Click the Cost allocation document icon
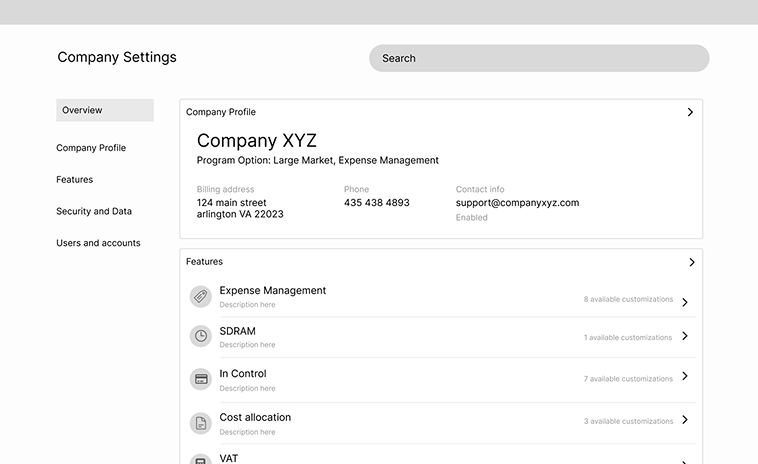The height and width of the screenshot is (464, 758). tap(201, 423)
